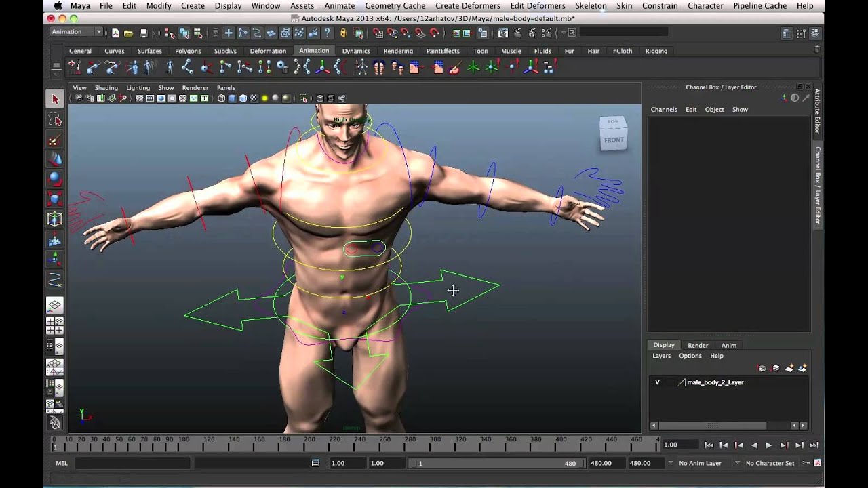Image resolution: width=868 pixels, height=488 pixels.
Task: Open the Layers menu in Layer Editor
Action: pos(661,356)
